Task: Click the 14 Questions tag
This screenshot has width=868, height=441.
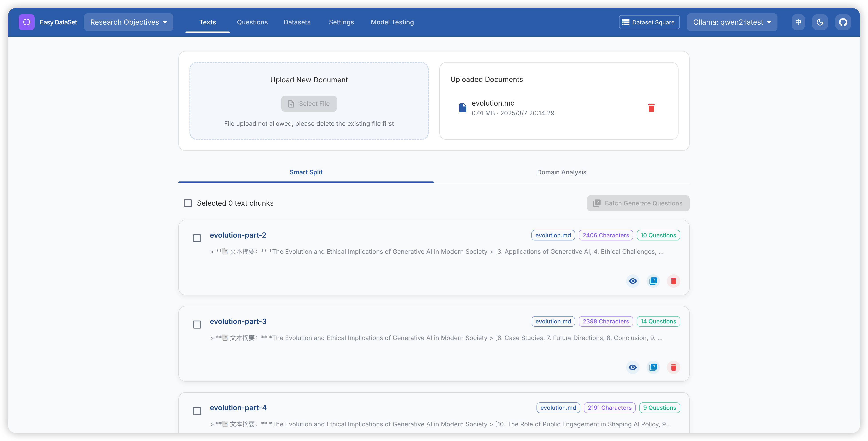Action: point(658,321)
